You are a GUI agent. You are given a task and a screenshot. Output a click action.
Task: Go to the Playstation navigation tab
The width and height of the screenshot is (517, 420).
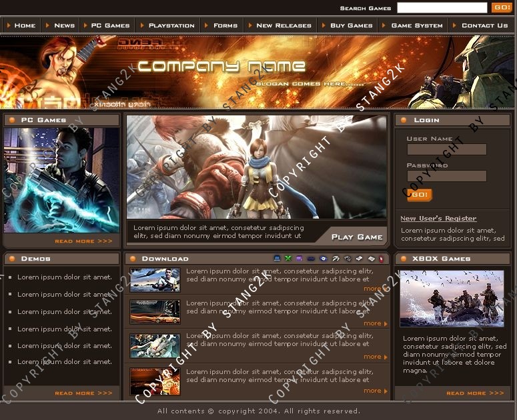tap(171, 25)
